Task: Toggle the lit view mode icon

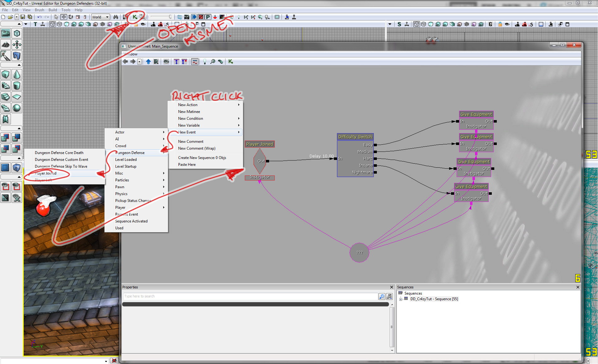Action: coord(74,24)
